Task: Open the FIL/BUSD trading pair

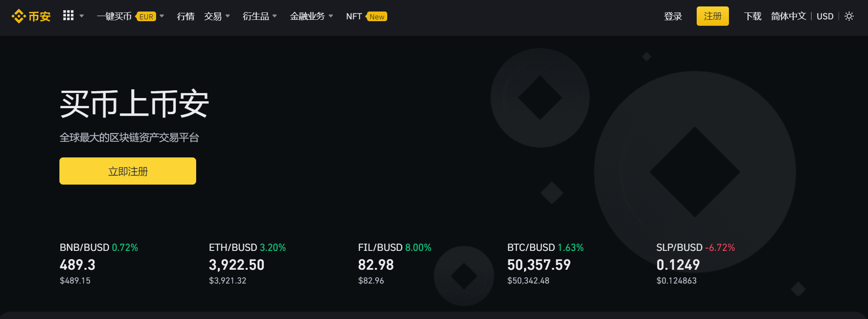Action: [x=380, y=248]
